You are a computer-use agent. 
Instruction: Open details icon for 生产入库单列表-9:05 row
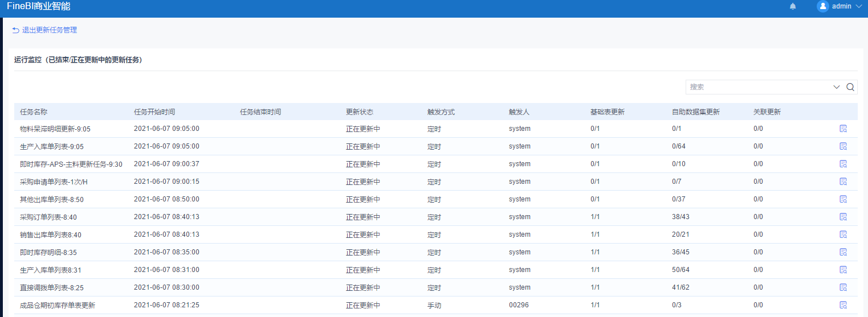point(843,146)
